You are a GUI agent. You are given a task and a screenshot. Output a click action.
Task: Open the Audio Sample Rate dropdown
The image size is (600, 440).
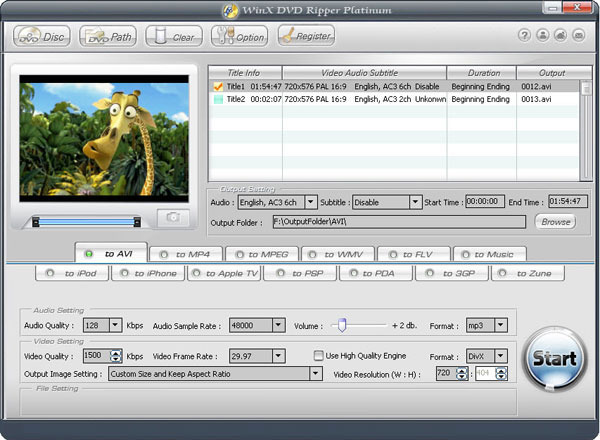click(279, 325)
